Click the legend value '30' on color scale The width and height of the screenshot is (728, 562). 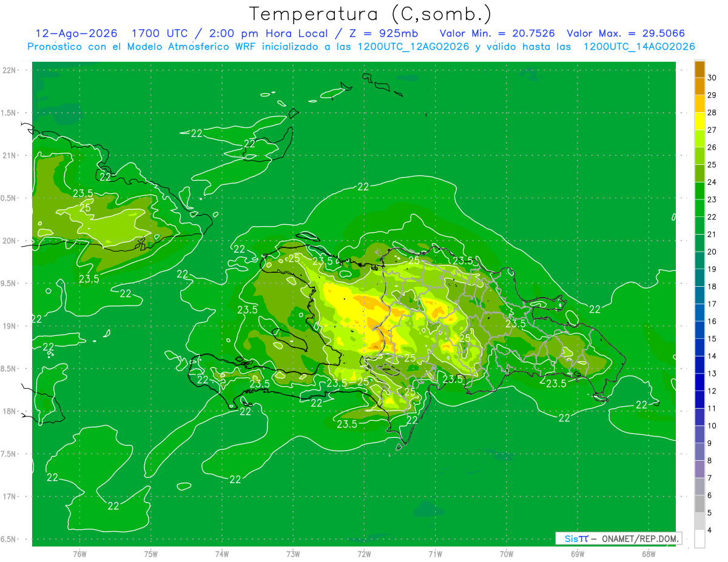[712, 78]
